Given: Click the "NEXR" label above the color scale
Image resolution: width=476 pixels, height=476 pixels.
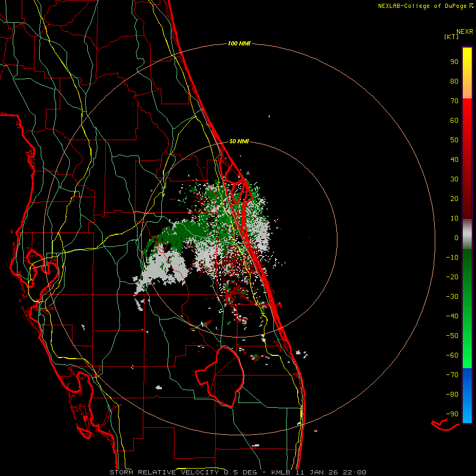Looking at the screenshot, I should 464,32.
